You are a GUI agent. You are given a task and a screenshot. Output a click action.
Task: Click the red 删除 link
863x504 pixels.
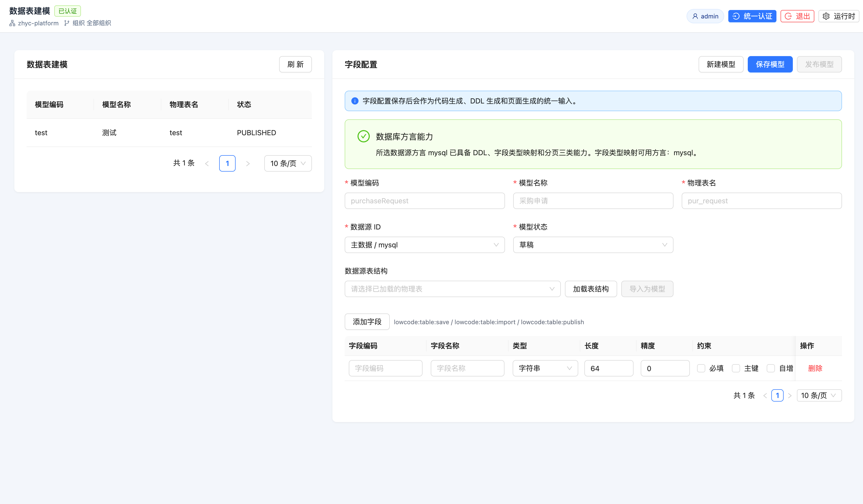pyautogui.click(x=815, y=368)
